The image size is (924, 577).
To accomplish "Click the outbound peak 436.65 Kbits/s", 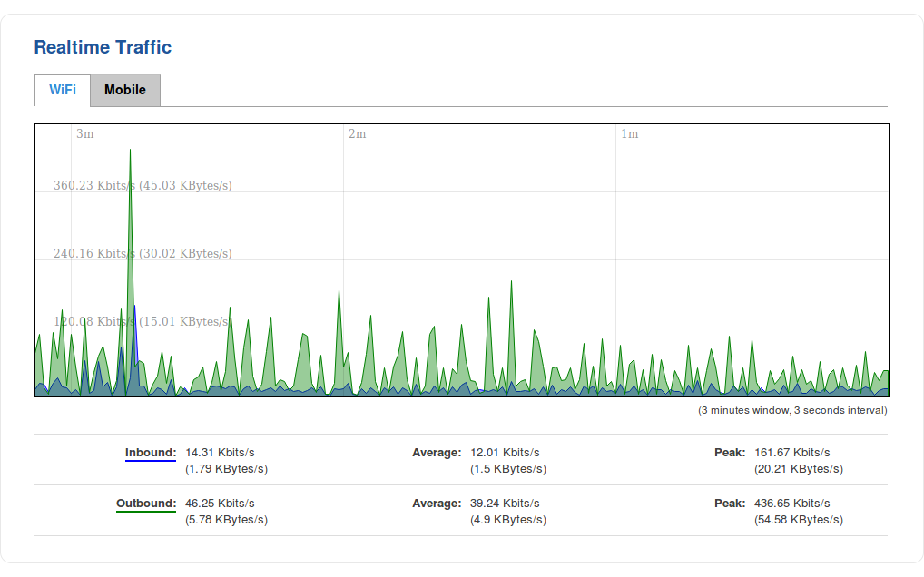I will pos(791,504).
